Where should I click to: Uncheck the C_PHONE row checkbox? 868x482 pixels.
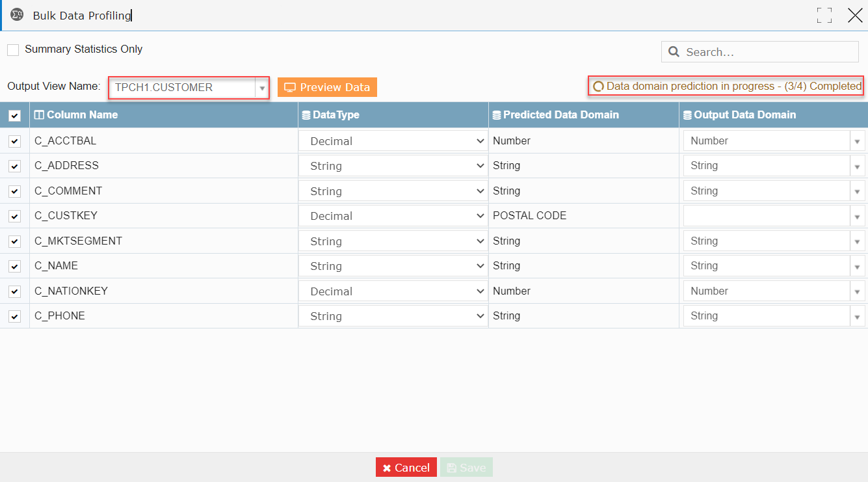(14, 316)
